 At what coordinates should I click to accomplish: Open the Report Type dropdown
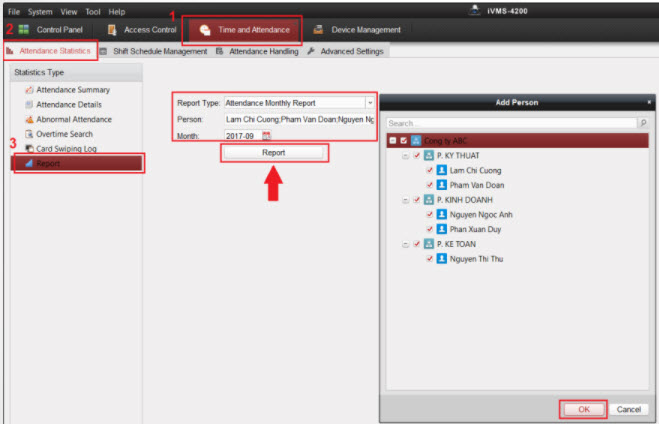point(370,102)
